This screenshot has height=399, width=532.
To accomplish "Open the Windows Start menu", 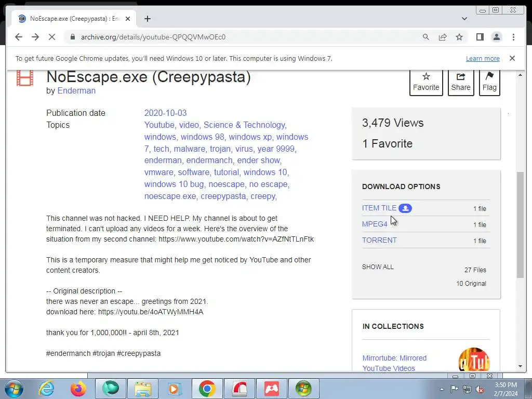I will pyautogui.click(x=14, y=389).
